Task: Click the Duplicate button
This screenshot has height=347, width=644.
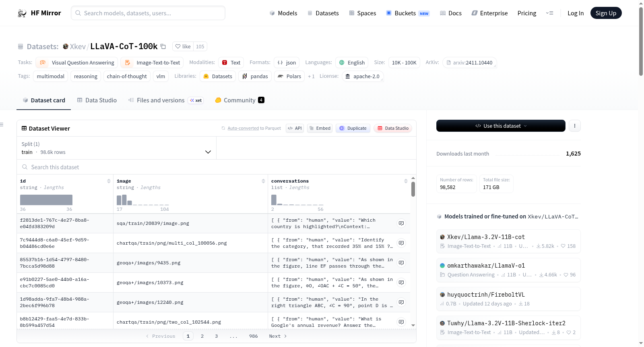Action: tap(353, 128)
